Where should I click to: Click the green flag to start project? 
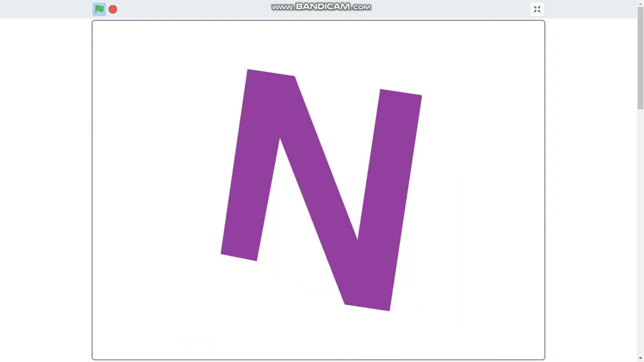99,9
